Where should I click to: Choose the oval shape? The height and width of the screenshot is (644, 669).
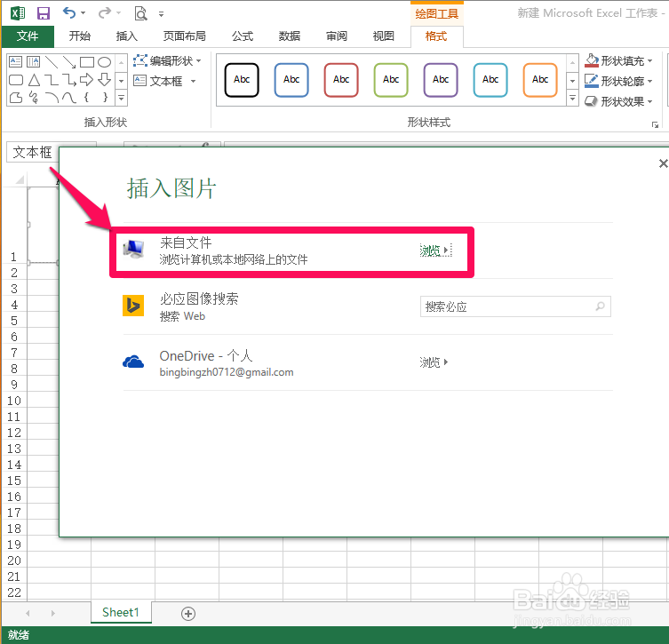point(105,62)
